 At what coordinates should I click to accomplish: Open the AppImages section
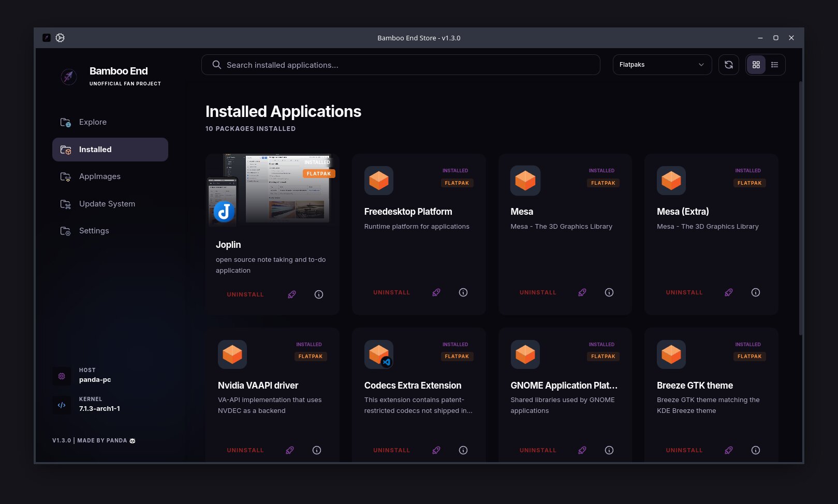tap(110, 176)
